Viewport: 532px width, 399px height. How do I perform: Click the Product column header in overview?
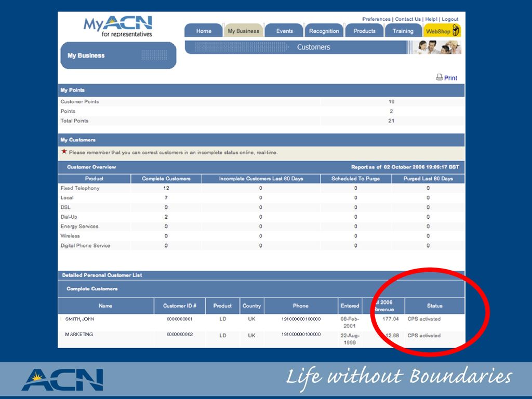95,179
